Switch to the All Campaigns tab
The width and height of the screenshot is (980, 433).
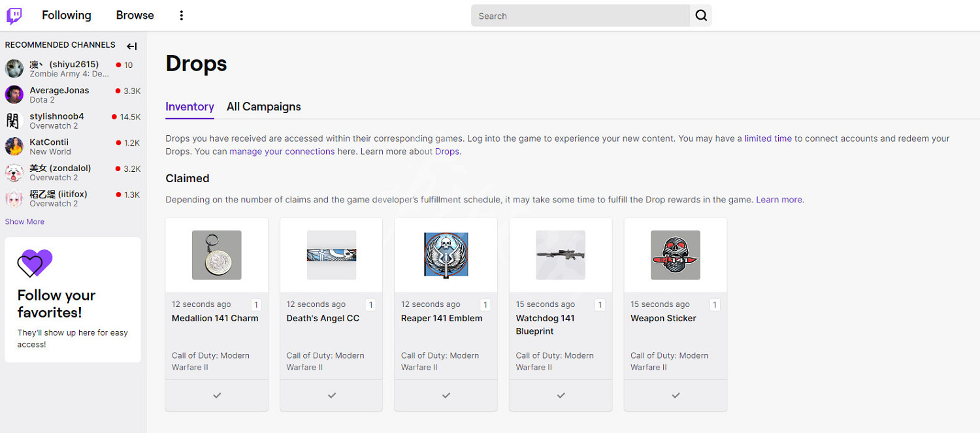pos(263,106)
